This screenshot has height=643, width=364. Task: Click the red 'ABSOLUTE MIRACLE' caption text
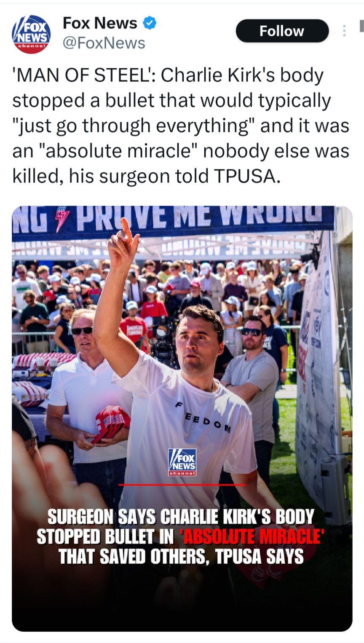click(252, 537)
